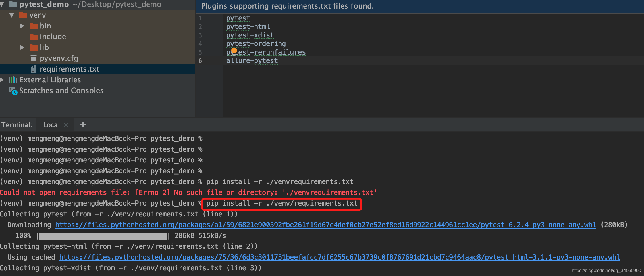Image resolution: width=644 pixels, height=276 pixels.
Task: Collapse the venv folder
Action: point(12,15)
